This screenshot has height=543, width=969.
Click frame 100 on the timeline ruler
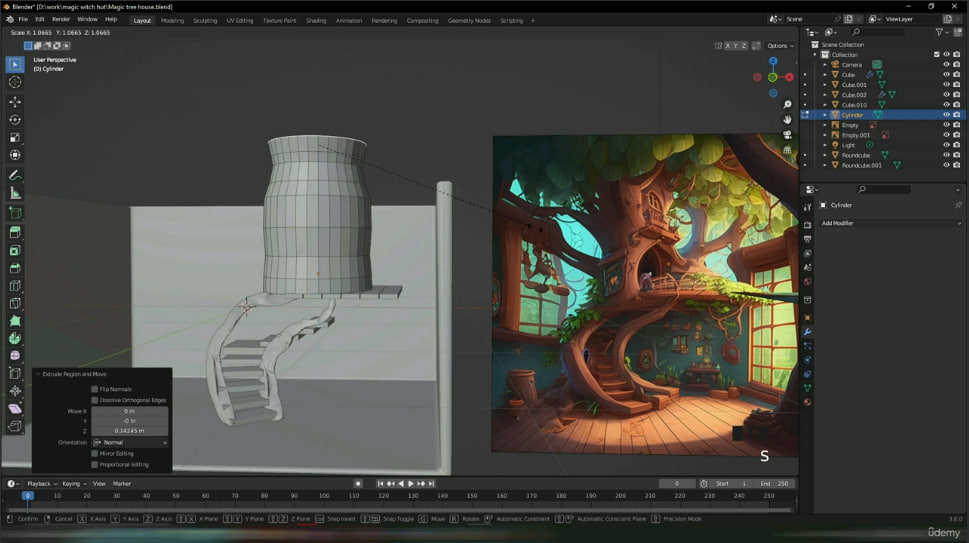[324, 496]
